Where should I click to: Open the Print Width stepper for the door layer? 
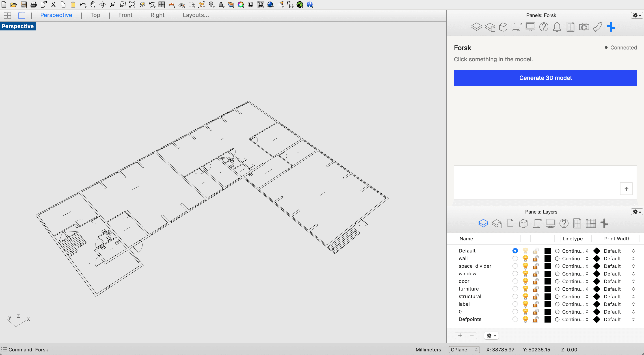coord(633,281)
